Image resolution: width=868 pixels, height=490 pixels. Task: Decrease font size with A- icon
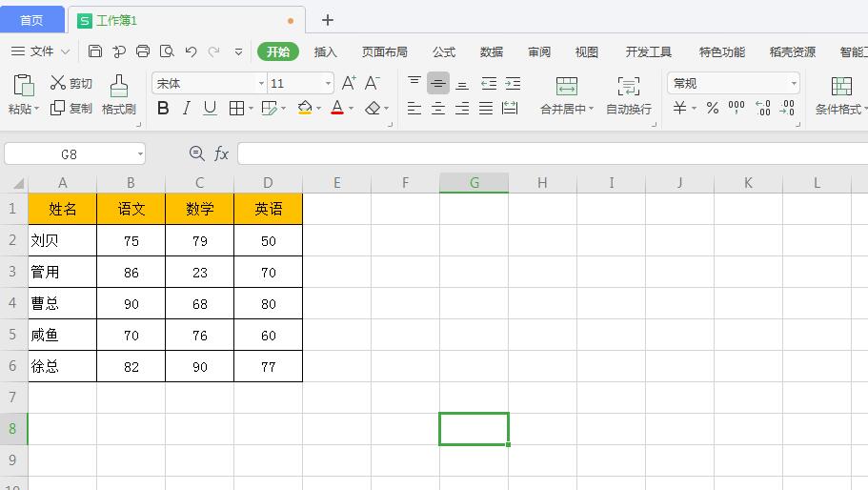point(372,83)
